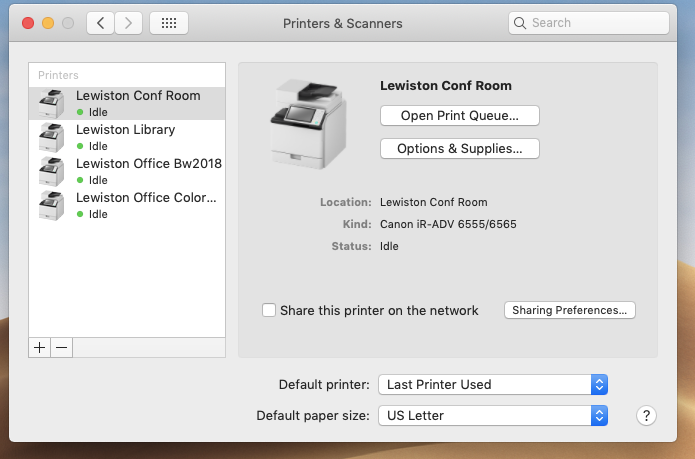Screen dimensions: 695x459
Task: Click the large printer image in the details pane
Action: (308, 124)
